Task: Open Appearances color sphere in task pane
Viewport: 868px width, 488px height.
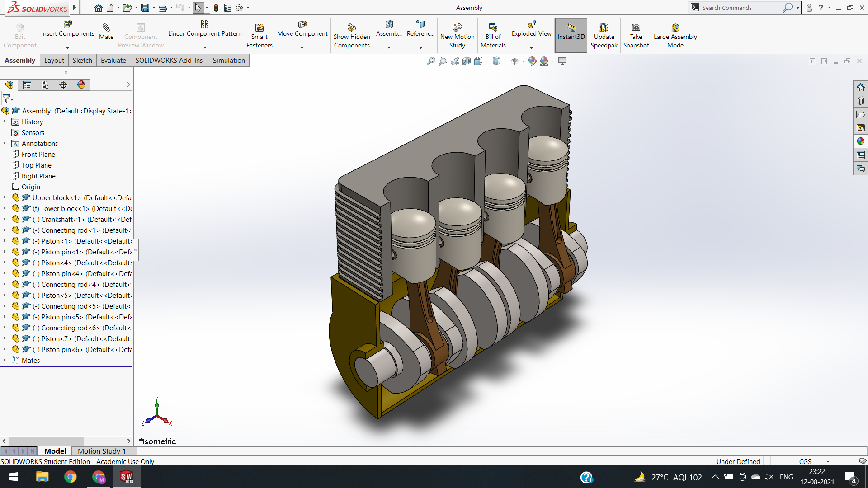Action: click(x=860, y=141)
